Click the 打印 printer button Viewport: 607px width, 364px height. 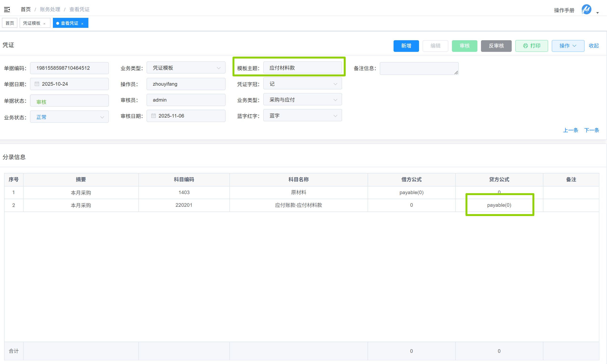click(x=531, y=46)
